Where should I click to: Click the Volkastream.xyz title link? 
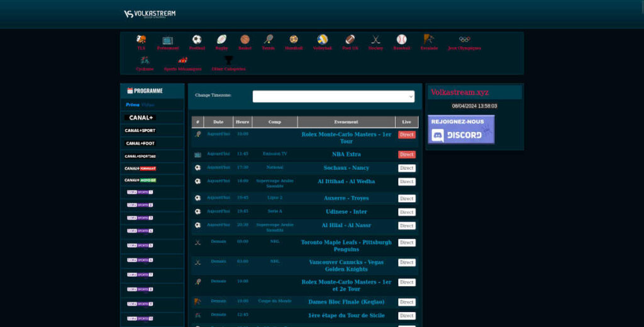(x=460, y=92)
